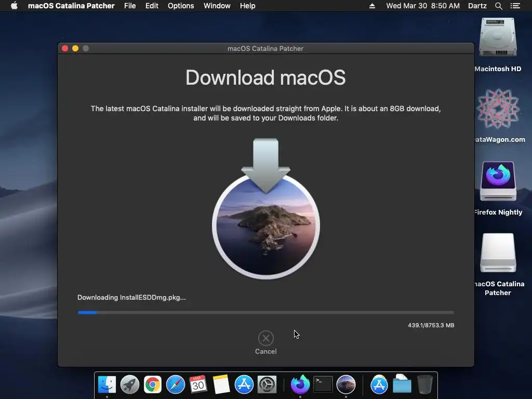
Task: Select the DataWagon.com desktop icon
Action: tap(498, 109)
